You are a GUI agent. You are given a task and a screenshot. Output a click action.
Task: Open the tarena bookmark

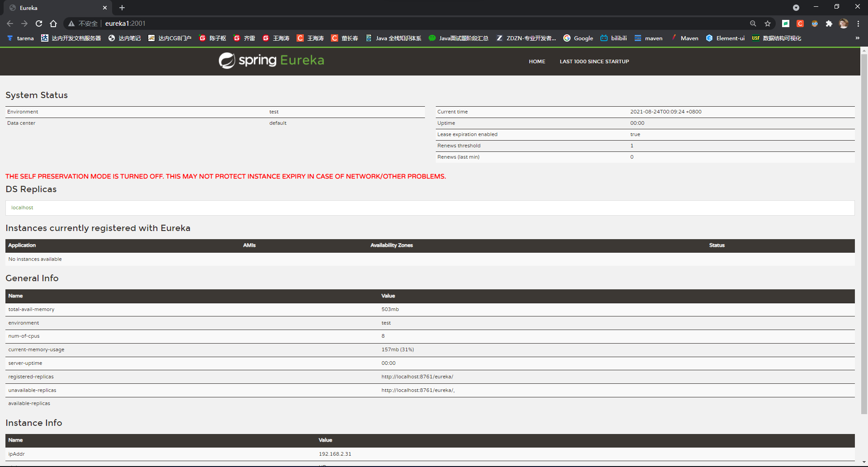20,38
